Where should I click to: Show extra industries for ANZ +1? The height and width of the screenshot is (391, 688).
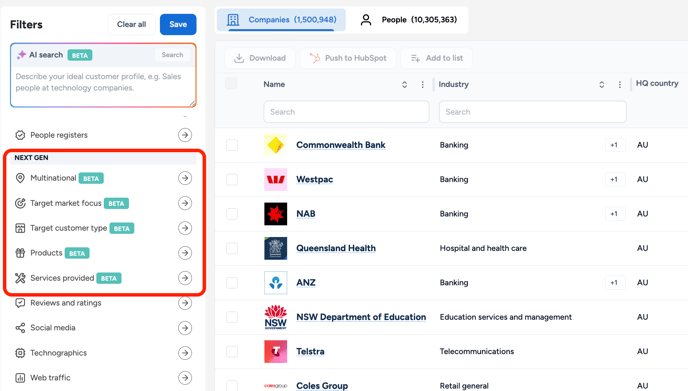[x=614, y=283]
